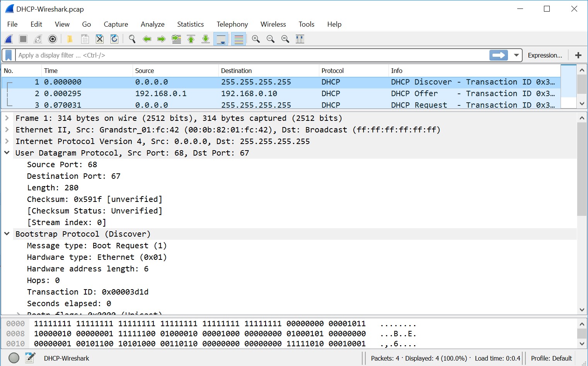Sort by the Protocol column header
Image resolution: width=588 pixels, height=366 pixels.
[x=354, y=71]
